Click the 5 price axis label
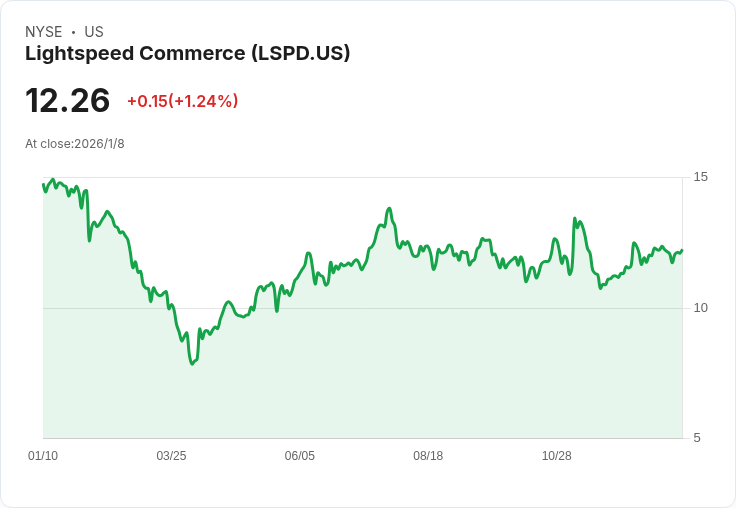This screenshot has width=736, height=508. (697, 438)
